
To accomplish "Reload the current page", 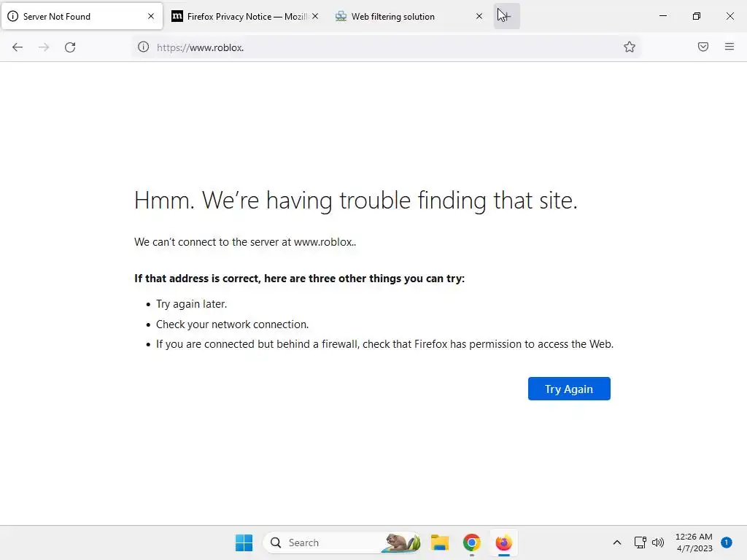I will click(x=70, y=47).
